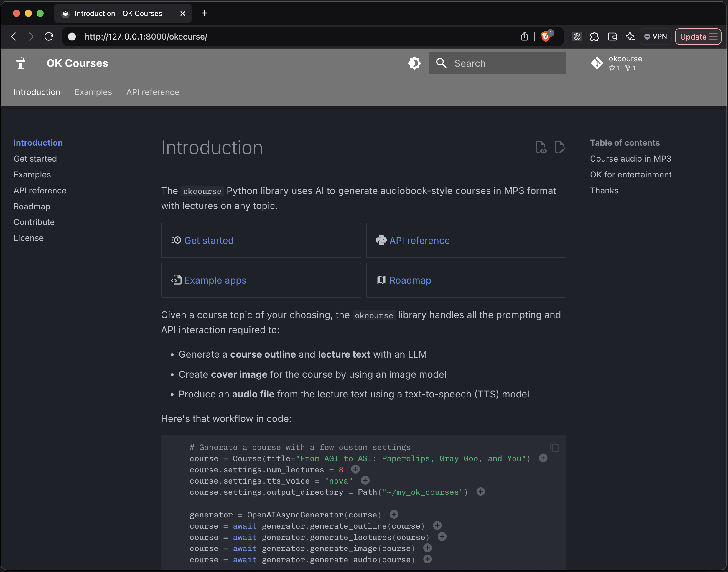This screenshot has height=572, width=728.
Task: Expand the annotation after the OpenAIAsyncGenerator line
Action: point(394,514)
